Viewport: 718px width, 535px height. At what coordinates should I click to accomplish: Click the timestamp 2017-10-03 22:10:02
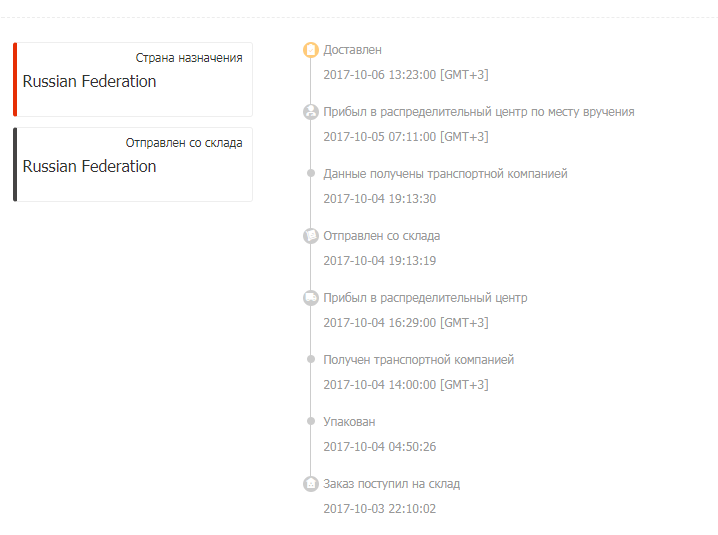pos(380,508)
